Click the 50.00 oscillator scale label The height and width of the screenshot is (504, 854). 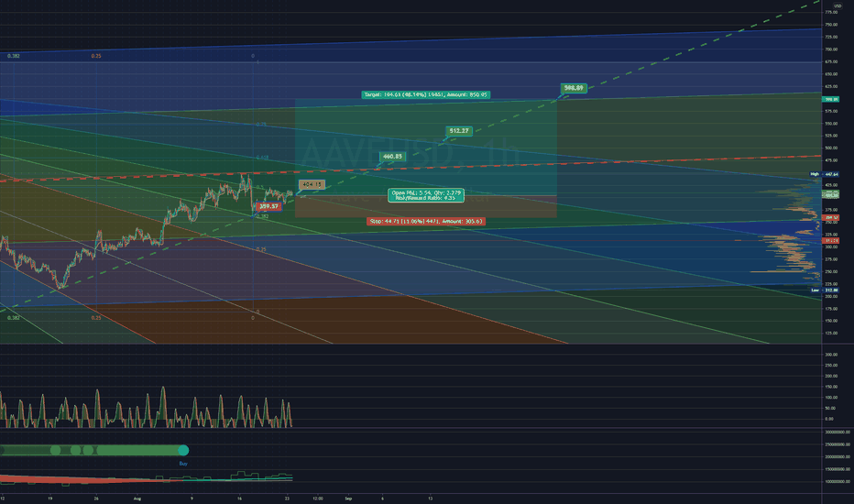831,408
